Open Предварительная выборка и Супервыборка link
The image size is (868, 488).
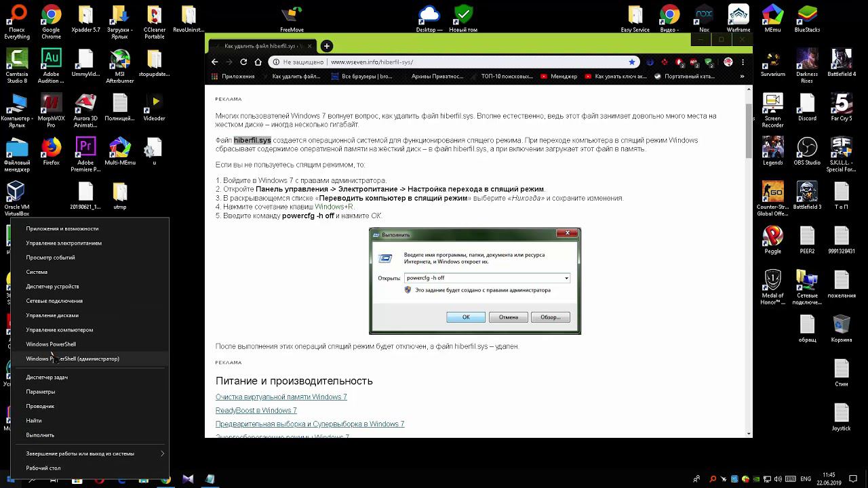pos(310,424)
